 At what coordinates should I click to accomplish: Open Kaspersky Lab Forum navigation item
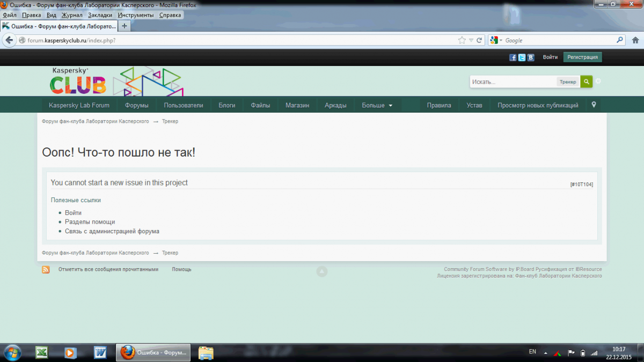click(79, 105)
